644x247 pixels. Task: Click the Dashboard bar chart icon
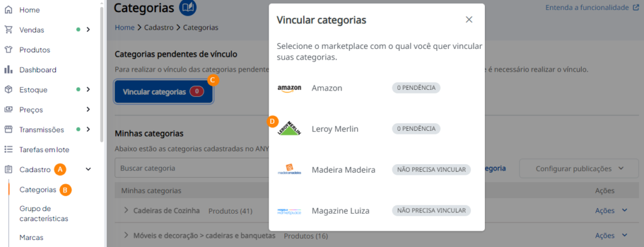(x=8, y=70)
